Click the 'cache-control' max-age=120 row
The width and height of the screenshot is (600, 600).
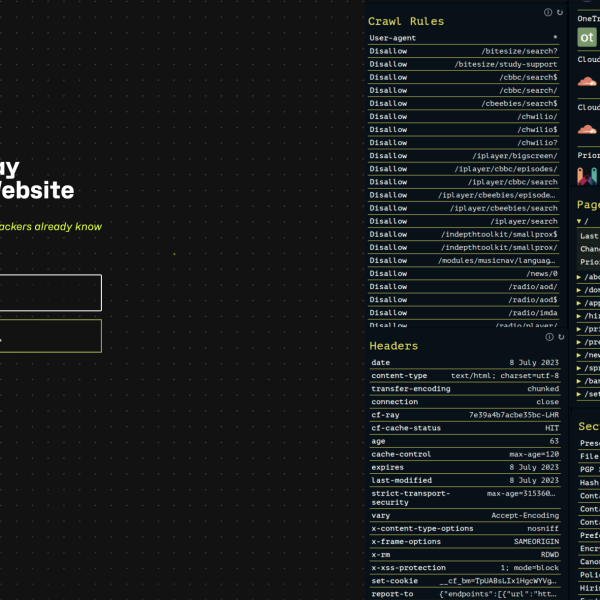465,454
